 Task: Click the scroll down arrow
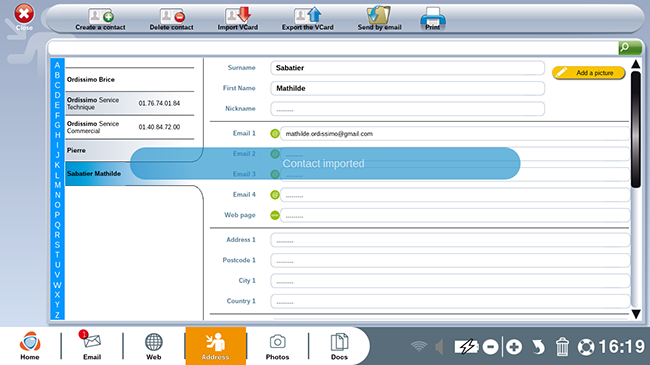[x=636, y=314]
